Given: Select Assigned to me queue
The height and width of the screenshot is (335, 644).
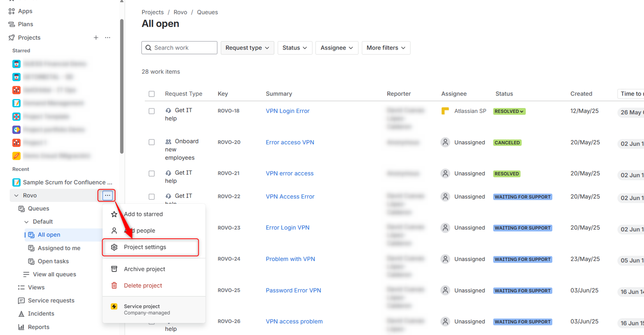Looking at the screenshot, I should pos(59,248).
